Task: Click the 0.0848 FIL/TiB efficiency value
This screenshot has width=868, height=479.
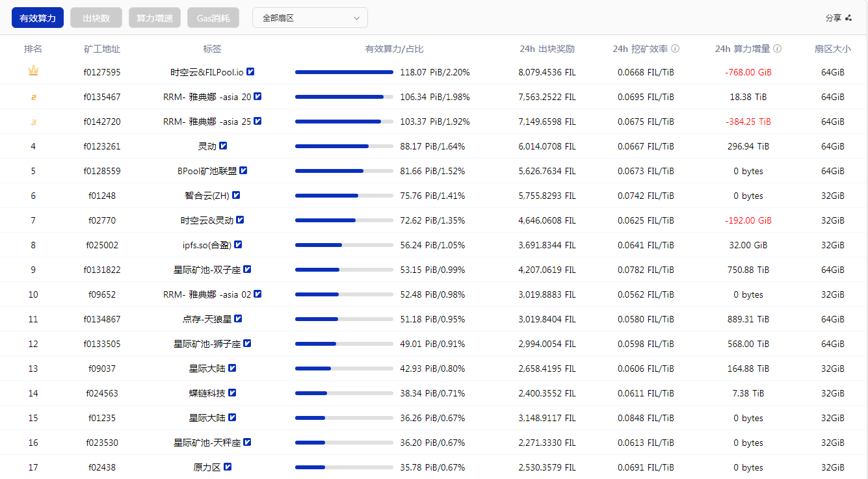Action: pos(646,418)
